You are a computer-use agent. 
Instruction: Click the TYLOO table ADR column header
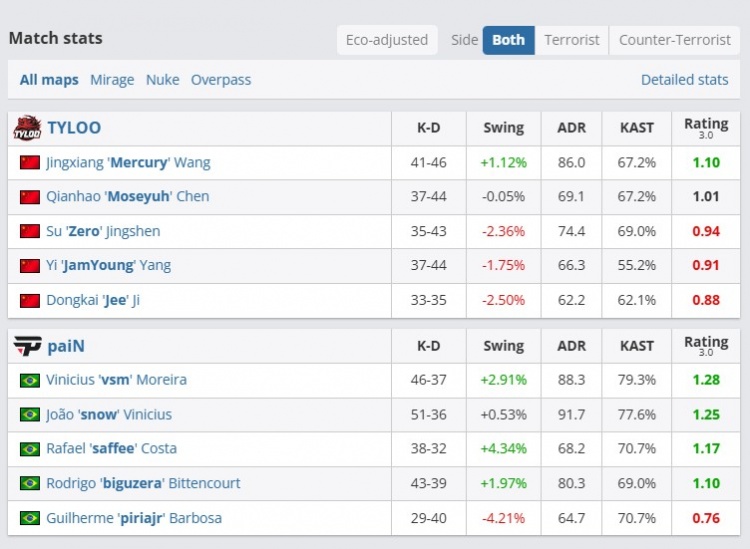click(x=572, y=128)
